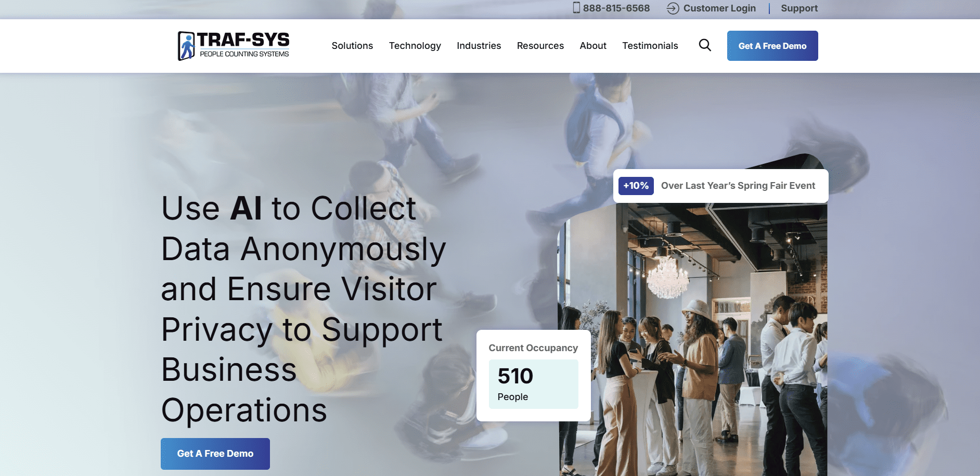Click the event crowd photo

coord(693,338)
